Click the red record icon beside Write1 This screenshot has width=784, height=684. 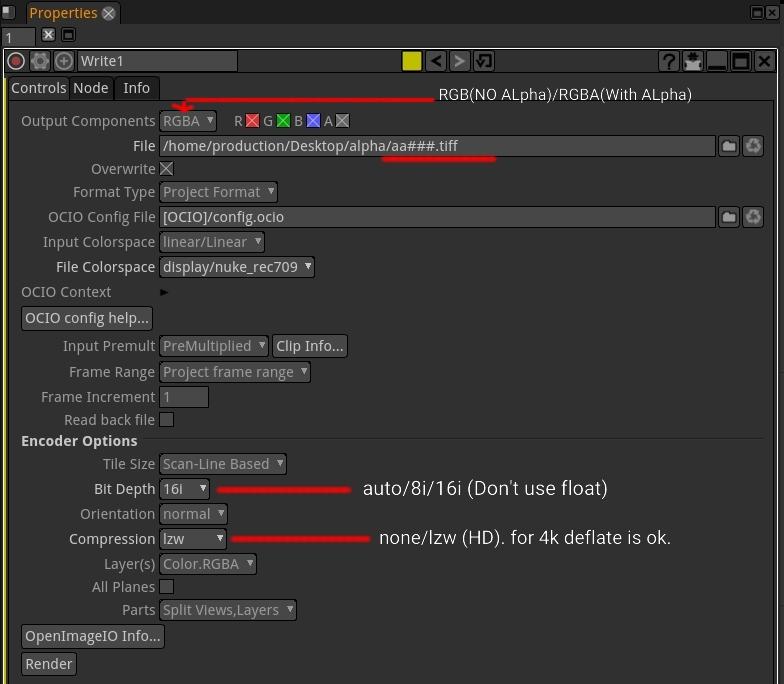pyautogui.click(x=16, y=61)
